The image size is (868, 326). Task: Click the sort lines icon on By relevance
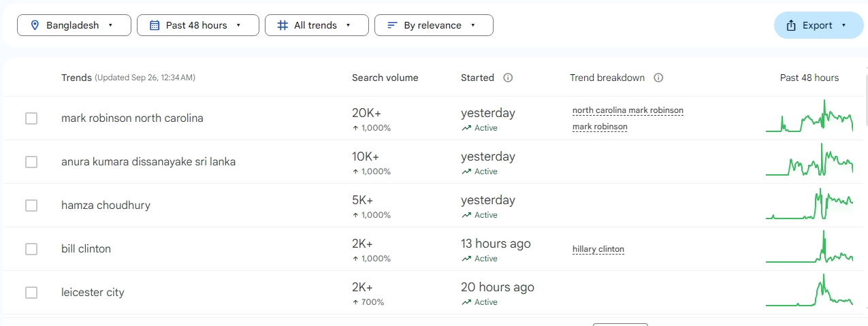coord(392,25)
